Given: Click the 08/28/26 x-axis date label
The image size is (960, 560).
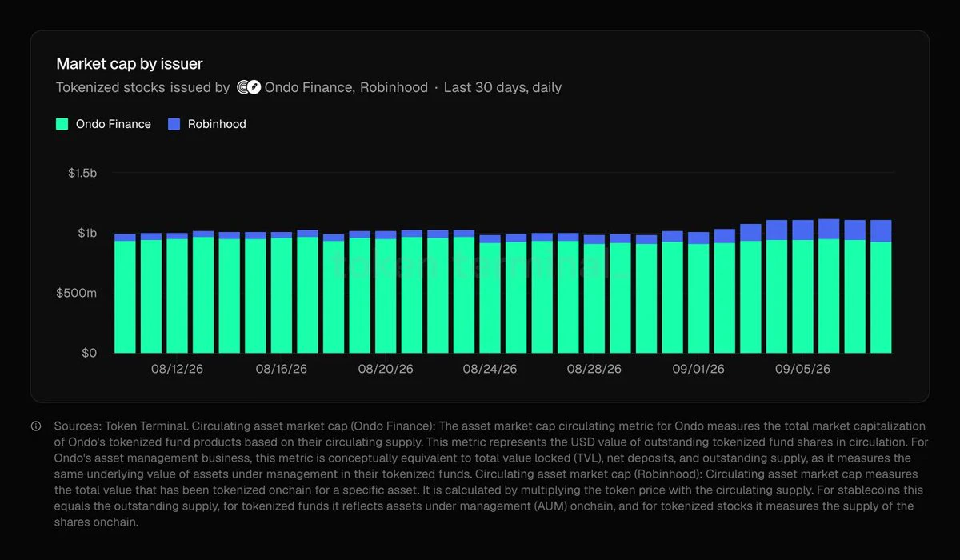Looking at the screenshot, I should pyautogui.click(x=594, y=369).
